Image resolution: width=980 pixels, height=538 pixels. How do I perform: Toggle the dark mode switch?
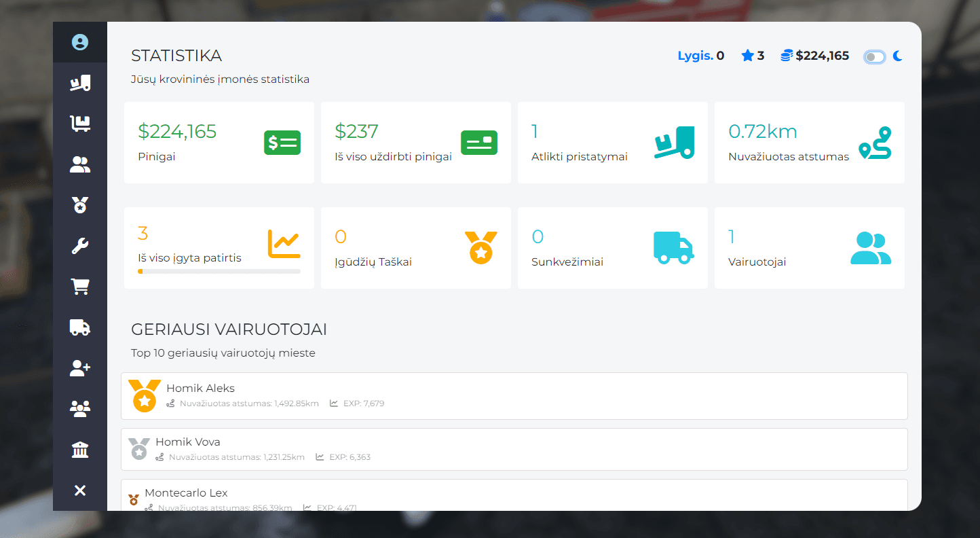coord(875,56)
